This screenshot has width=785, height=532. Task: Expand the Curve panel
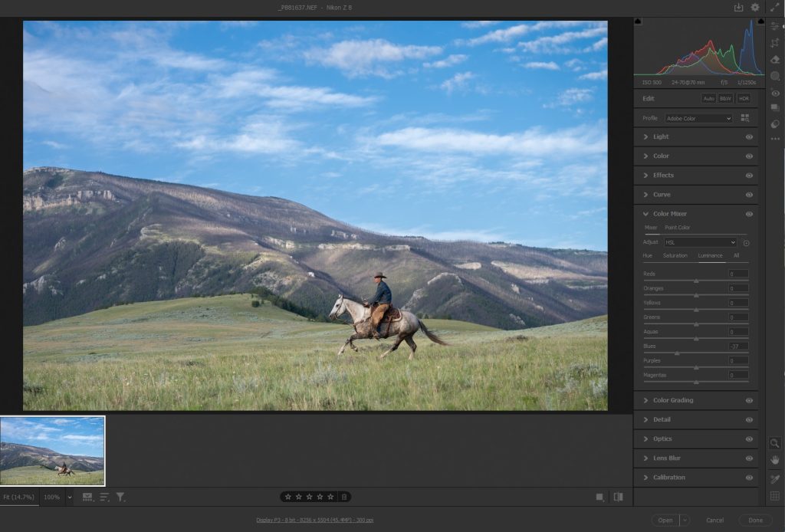pos(645,195)
